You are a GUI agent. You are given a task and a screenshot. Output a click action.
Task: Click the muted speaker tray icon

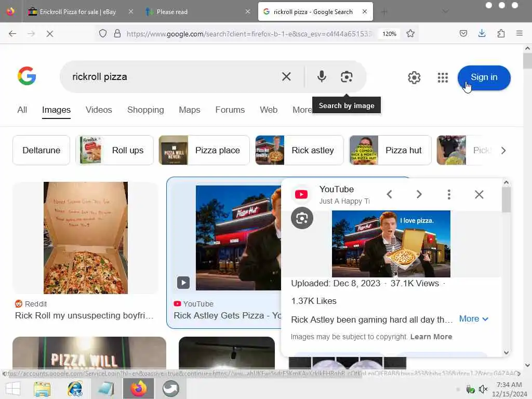coord(483,389)
